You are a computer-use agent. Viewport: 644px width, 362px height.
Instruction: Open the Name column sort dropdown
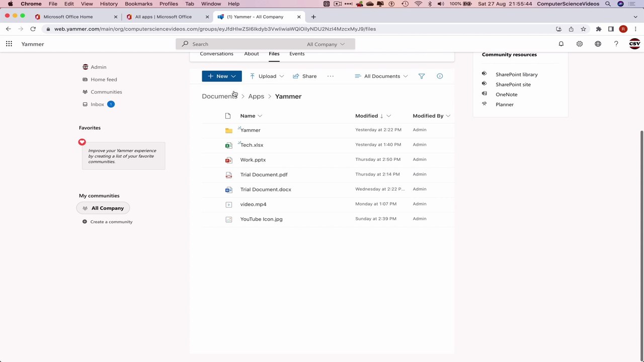click(260, 116)
